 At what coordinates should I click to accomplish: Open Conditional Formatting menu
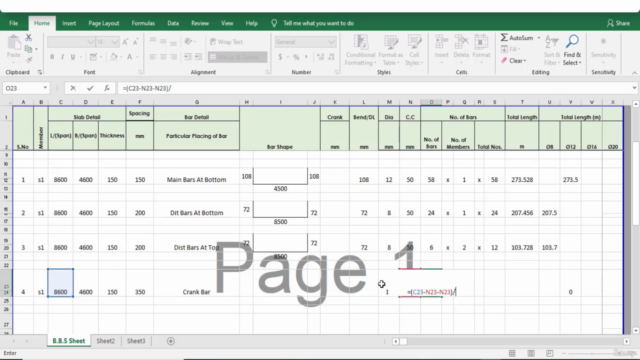tap(360, 50)
